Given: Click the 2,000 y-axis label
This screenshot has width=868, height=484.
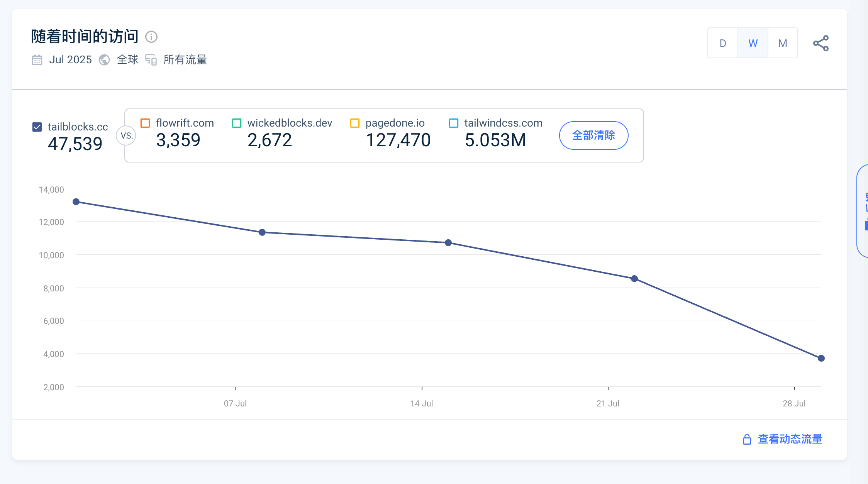Looking at the screenshot, I should click(54, 387).
